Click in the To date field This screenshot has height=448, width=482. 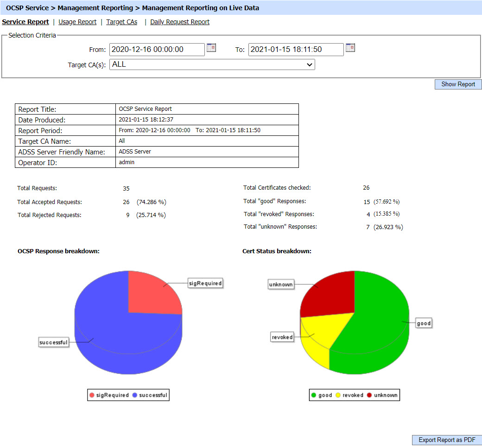pyautogui.click(x=296, y=50)
